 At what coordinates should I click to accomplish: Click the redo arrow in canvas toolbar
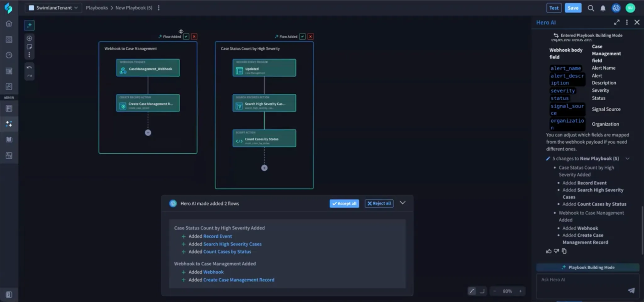pyautogui.click(x=29, y=76)
